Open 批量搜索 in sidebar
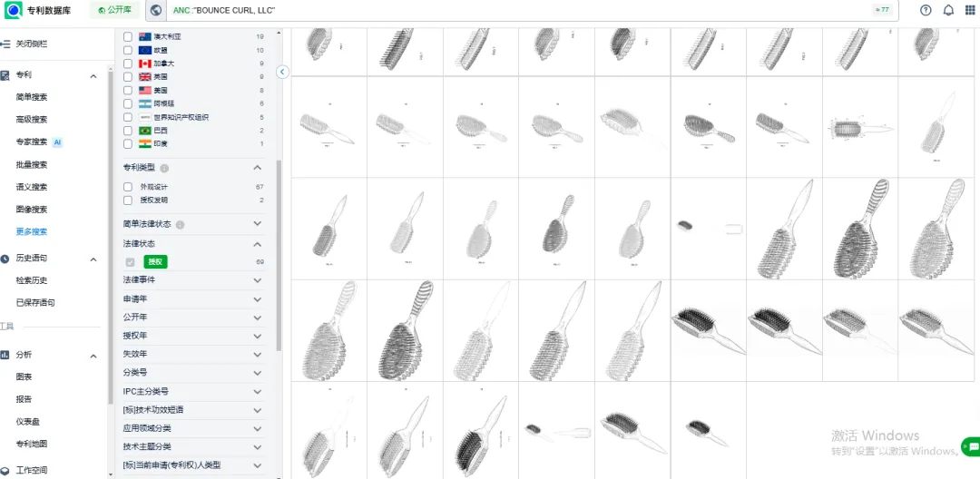Viewport: 980px width, 479px height. (32, 165)
